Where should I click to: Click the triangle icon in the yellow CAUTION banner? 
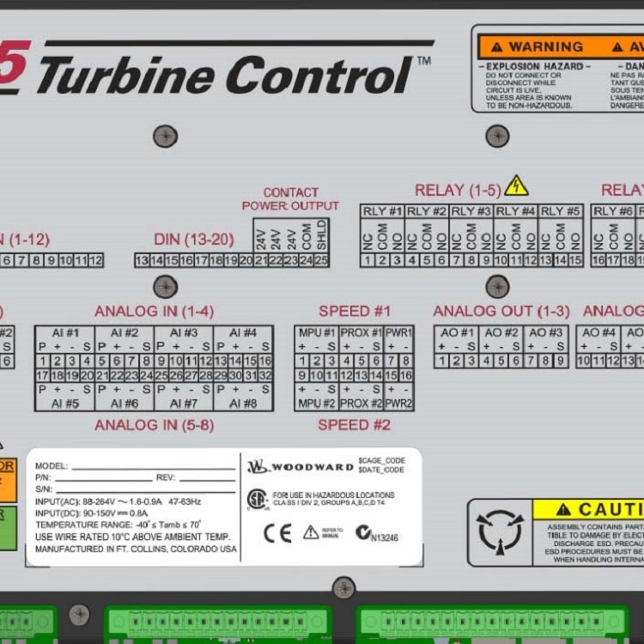(x=563, y=509)
